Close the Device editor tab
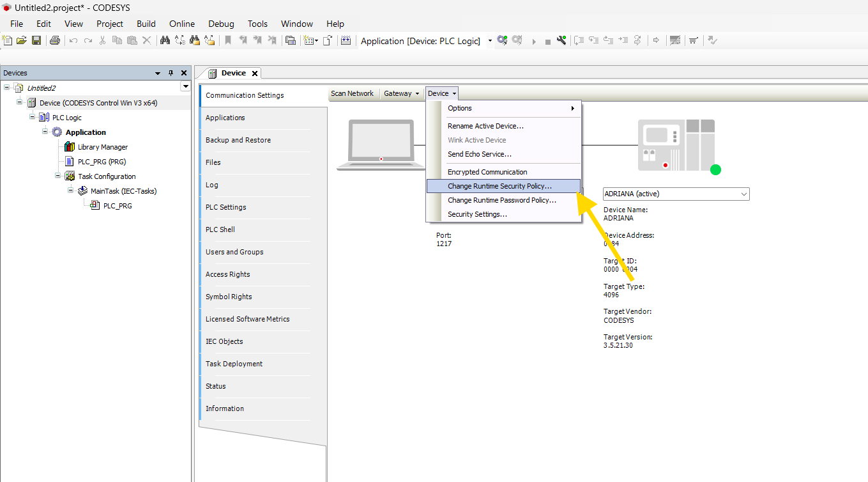Viewport: 868px width, 482px height. point(255,74)
